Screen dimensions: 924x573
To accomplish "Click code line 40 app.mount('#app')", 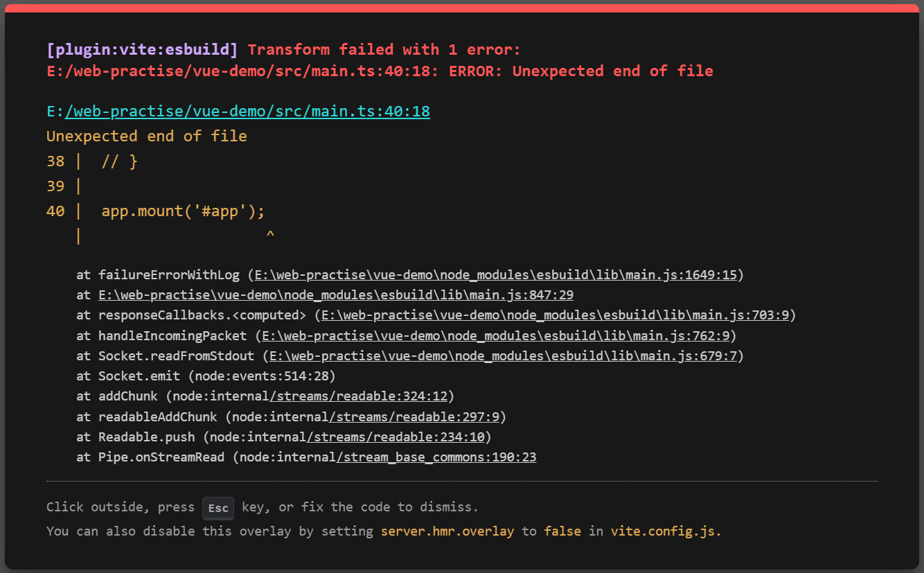I will coord(183,211).
